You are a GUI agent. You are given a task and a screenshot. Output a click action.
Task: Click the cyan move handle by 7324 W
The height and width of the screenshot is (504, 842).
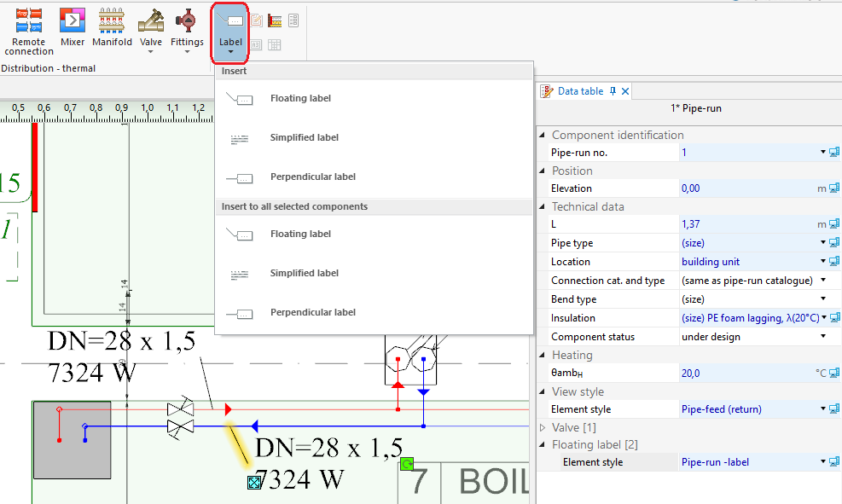(253, 483)
